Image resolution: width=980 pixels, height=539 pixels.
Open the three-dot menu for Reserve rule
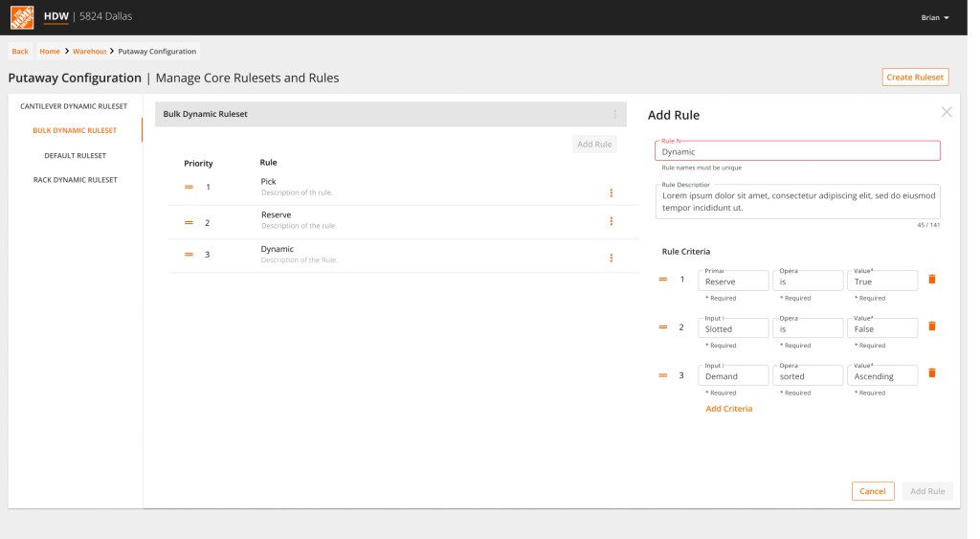click(611, 222)
